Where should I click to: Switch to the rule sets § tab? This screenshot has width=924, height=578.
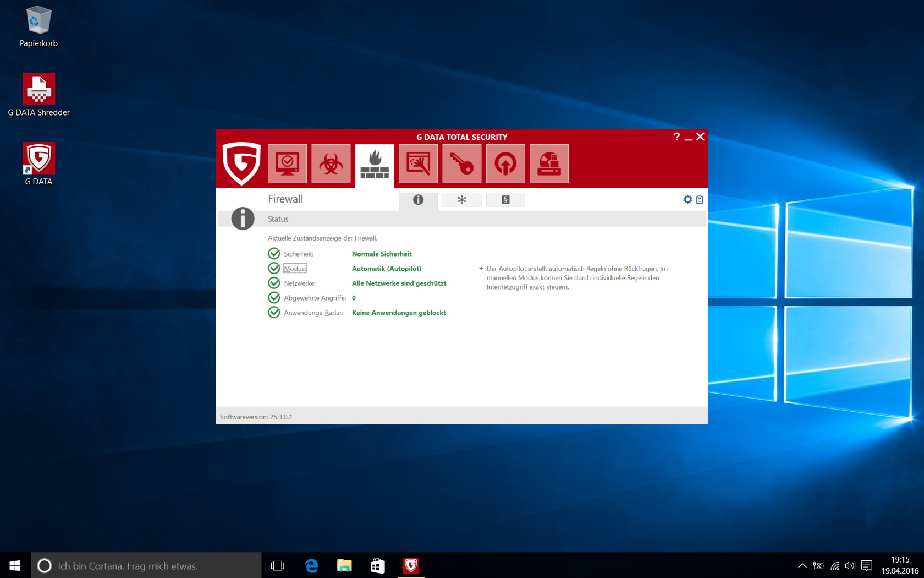(x=505, y=200)
